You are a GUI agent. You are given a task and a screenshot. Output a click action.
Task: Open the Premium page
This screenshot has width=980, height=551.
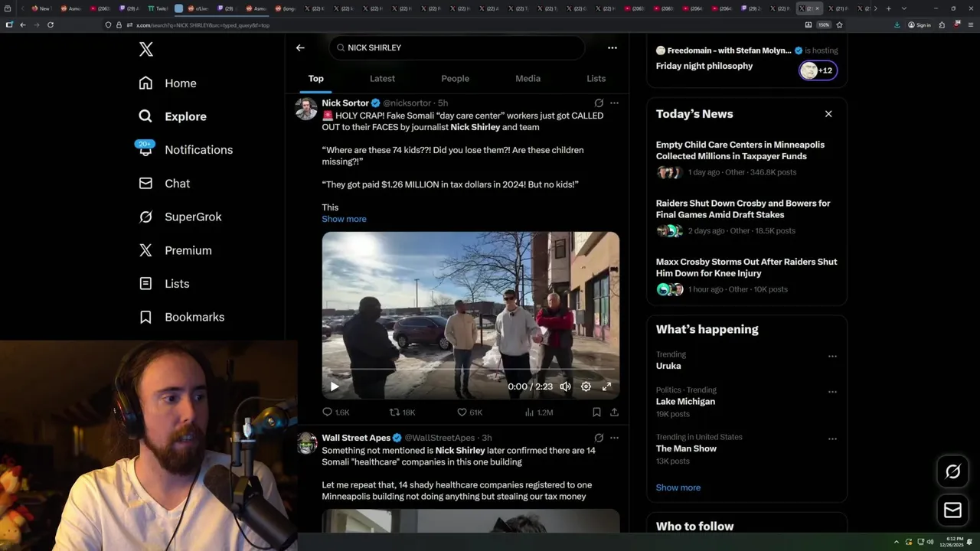175,250
